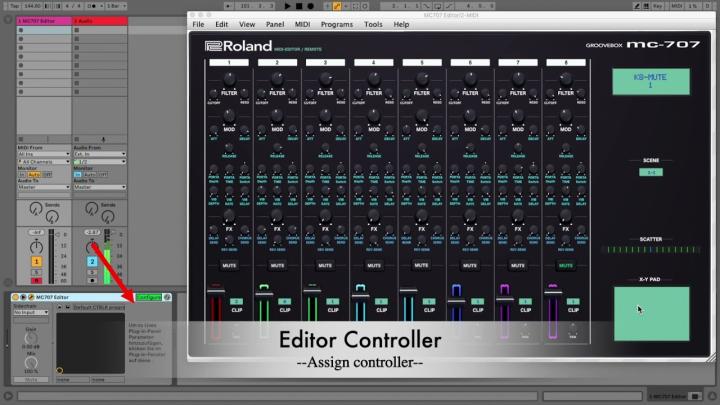Open the Help menu

[x=401, y=24]
